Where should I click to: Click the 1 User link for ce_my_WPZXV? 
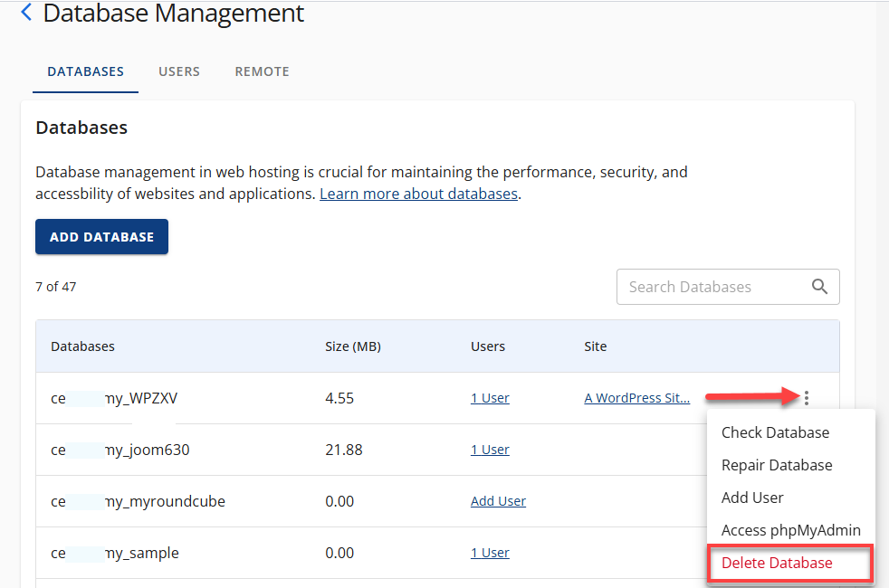point(490,397)
